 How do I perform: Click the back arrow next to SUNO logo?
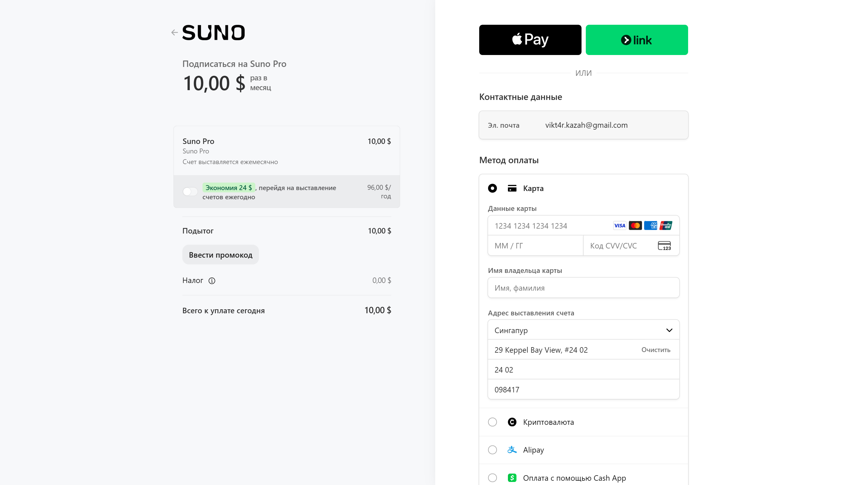tap(174, 32)
